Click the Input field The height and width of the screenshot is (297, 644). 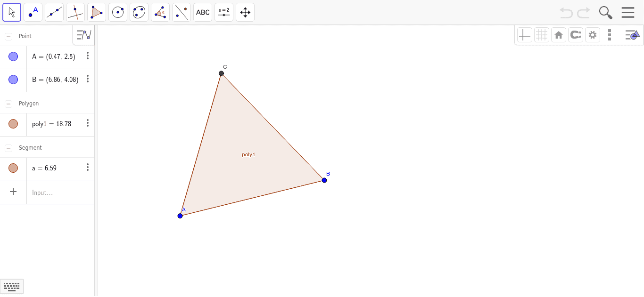coord(60,193)
